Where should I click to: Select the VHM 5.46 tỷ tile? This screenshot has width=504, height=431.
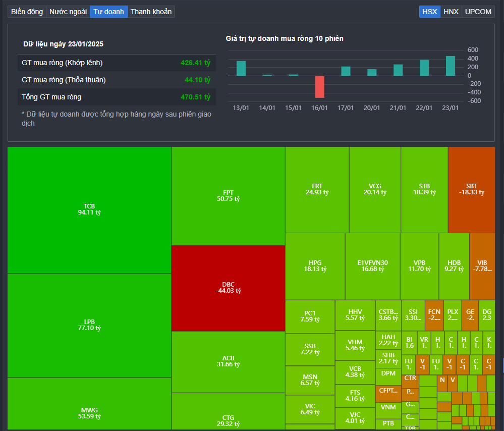(x=355, y=345)
